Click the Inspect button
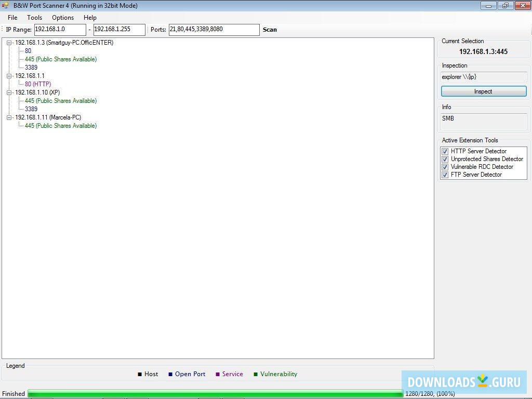532x399 pixels. click(x=484, y=91)
